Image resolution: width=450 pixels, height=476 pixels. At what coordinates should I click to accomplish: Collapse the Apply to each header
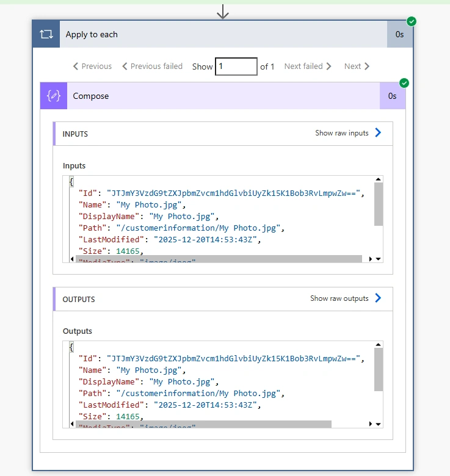pyautogui.click(x=223, y=34)
